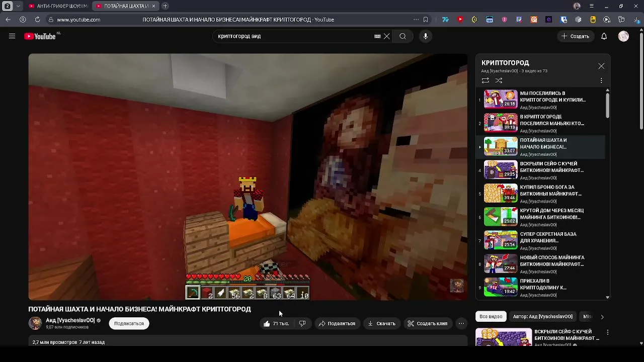Screen dimensions: 644x362
Task: Open the address bar three-dot menu
Action: (416, 20)
